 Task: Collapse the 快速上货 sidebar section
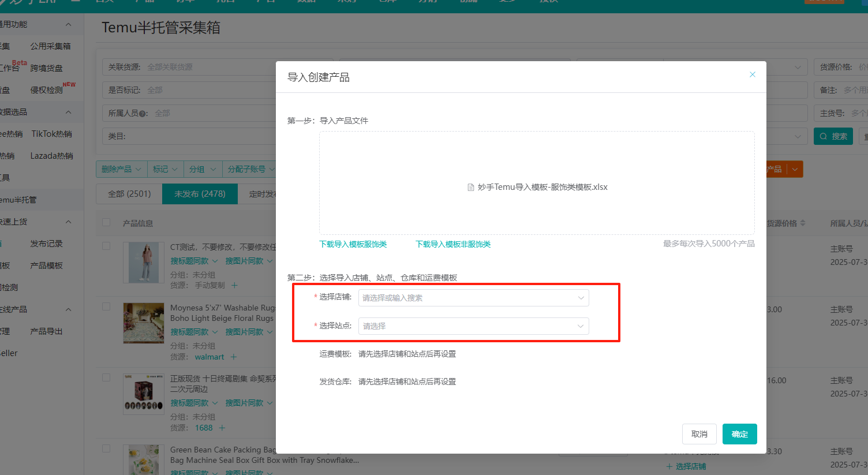click(68, 222)
